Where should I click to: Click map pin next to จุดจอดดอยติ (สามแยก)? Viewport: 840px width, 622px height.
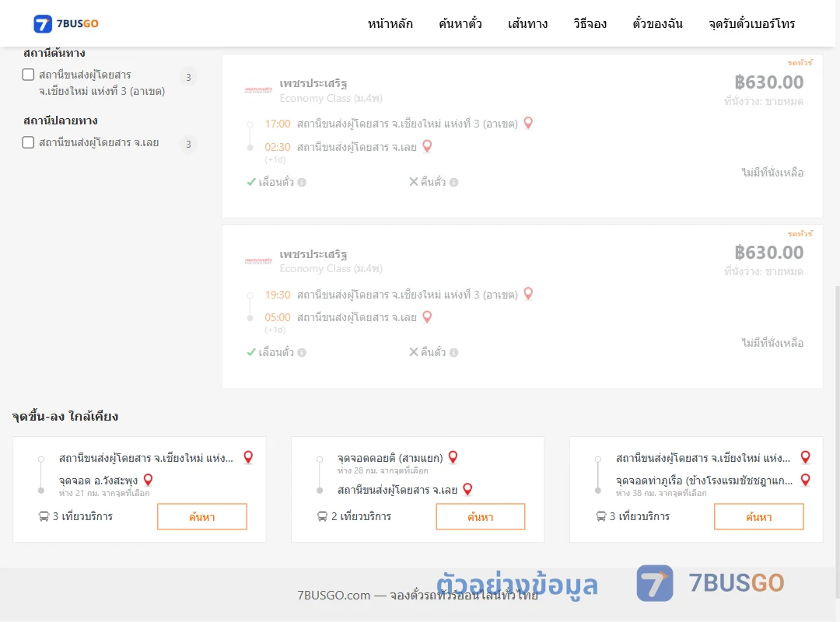tap(453, 457)
